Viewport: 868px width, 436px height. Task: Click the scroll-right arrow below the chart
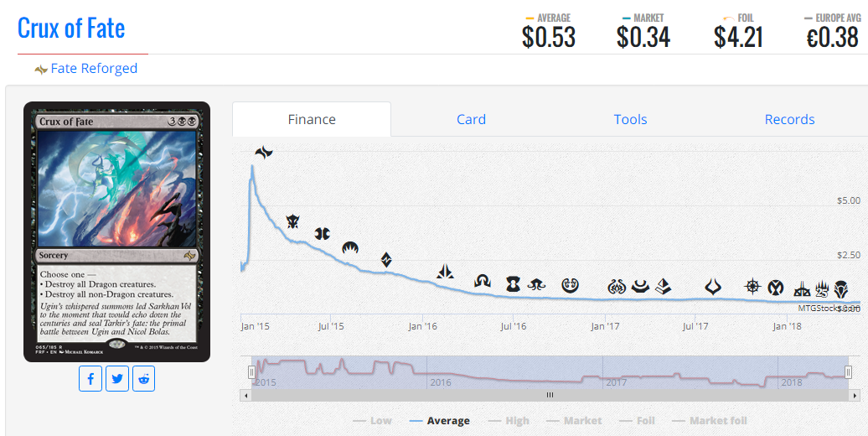tap(855, 394)
